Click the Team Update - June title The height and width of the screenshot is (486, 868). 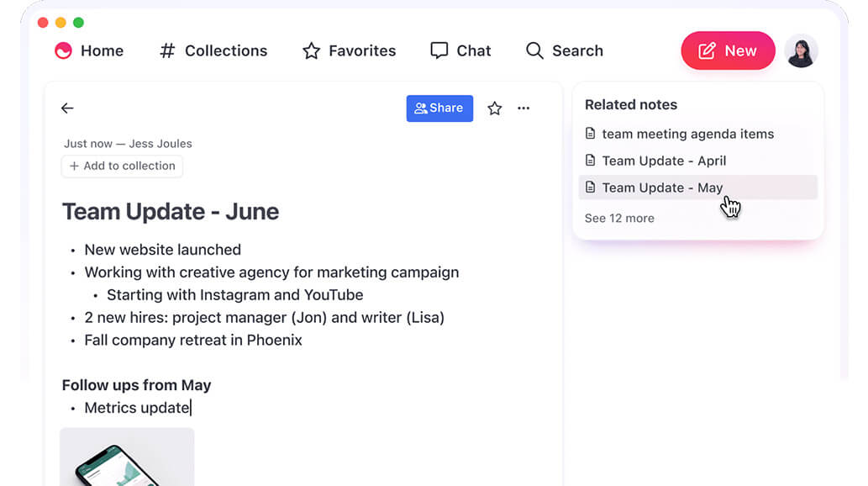[x=171, y=212]
